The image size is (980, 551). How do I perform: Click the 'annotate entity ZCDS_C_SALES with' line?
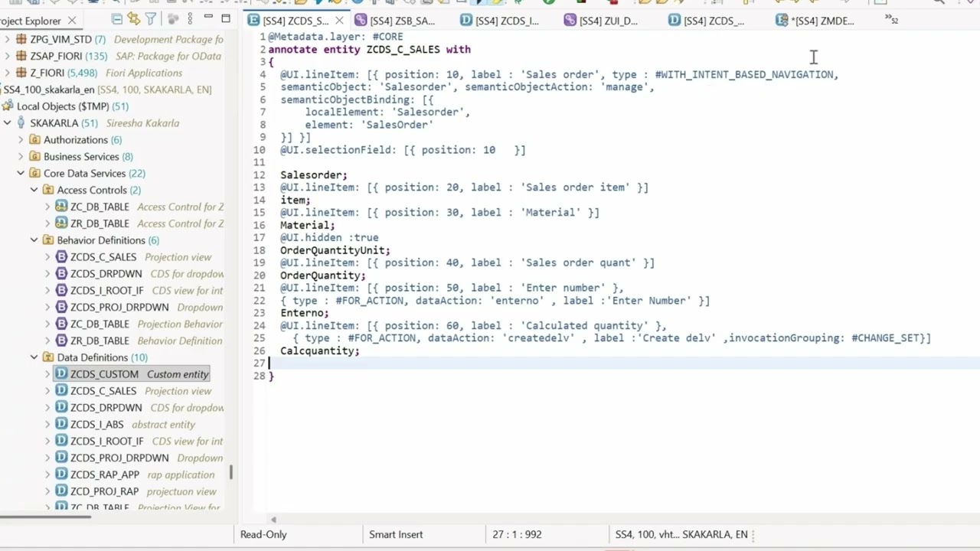click(369, 49)
